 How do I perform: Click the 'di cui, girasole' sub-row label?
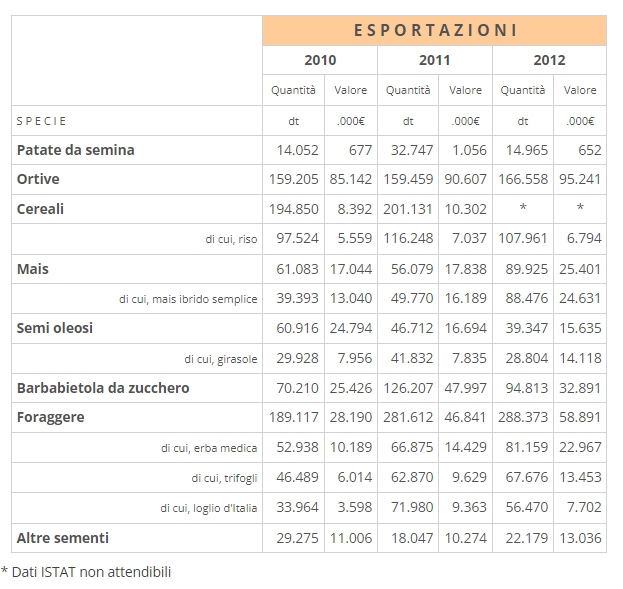[x=220, y=358]
